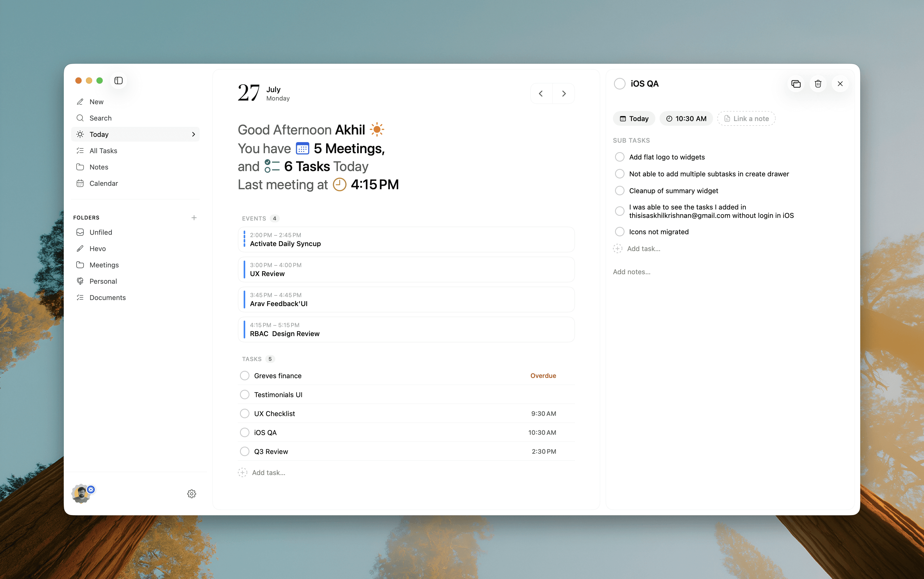Select the Hevo folder

135,248
